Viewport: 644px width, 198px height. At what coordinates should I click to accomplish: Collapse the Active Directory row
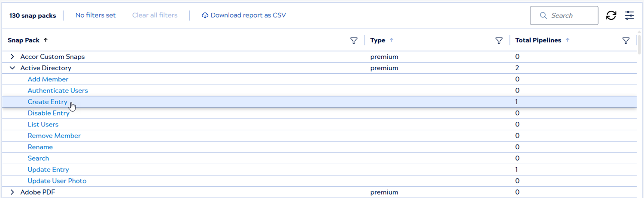12,68
